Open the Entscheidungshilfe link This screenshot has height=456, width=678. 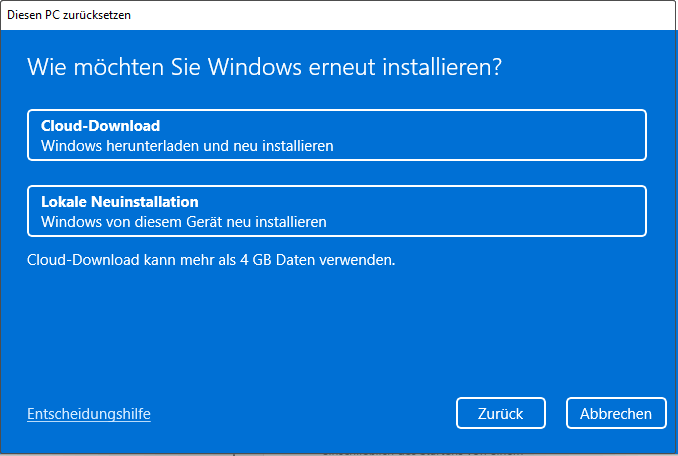tap(89, 413)
